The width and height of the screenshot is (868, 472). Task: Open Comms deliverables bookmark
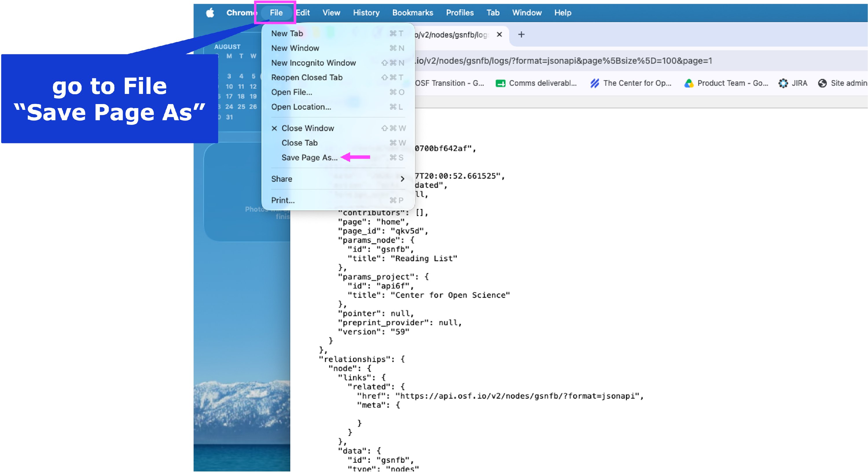[536, 83]
